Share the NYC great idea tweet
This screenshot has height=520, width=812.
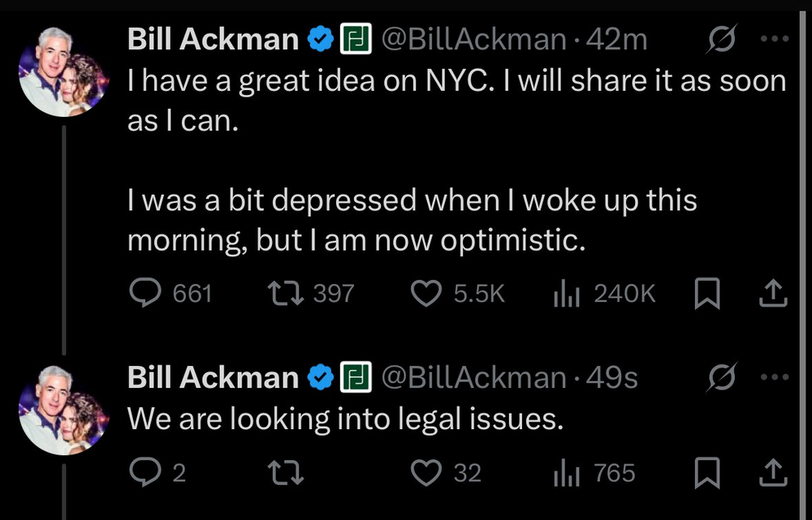pyautogui.click(x=772, y=293)
